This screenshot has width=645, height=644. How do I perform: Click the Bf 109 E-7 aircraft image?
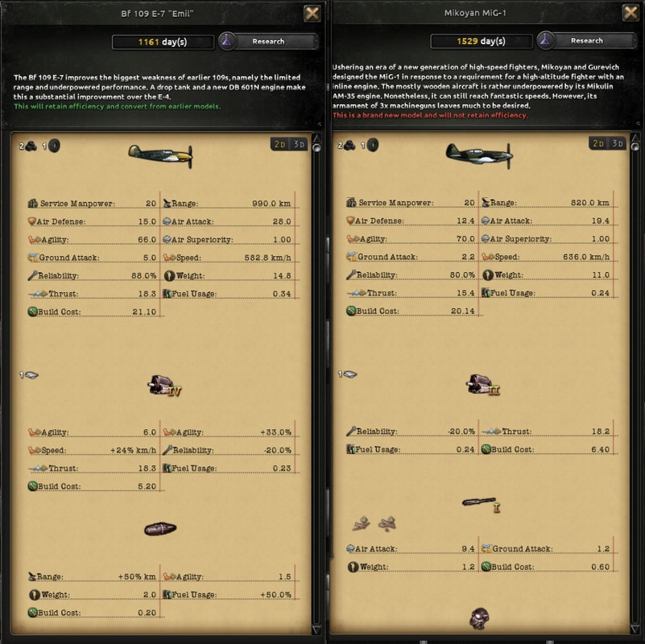[160, 156]
